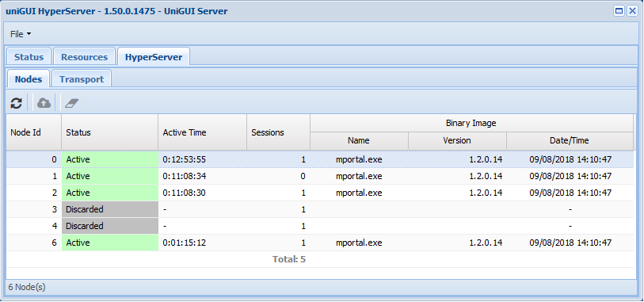
Task: Click the Active Time column header
Action: [x=203, y=132]
